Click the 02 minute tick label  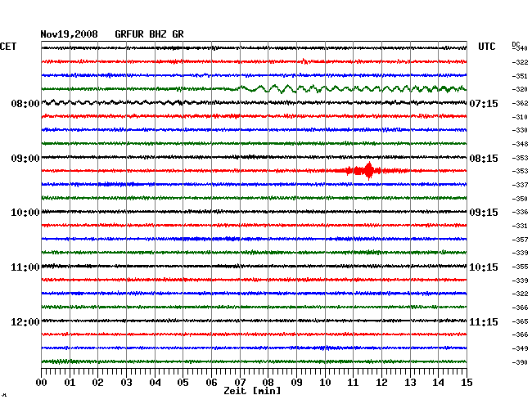(x=97, y=383)
